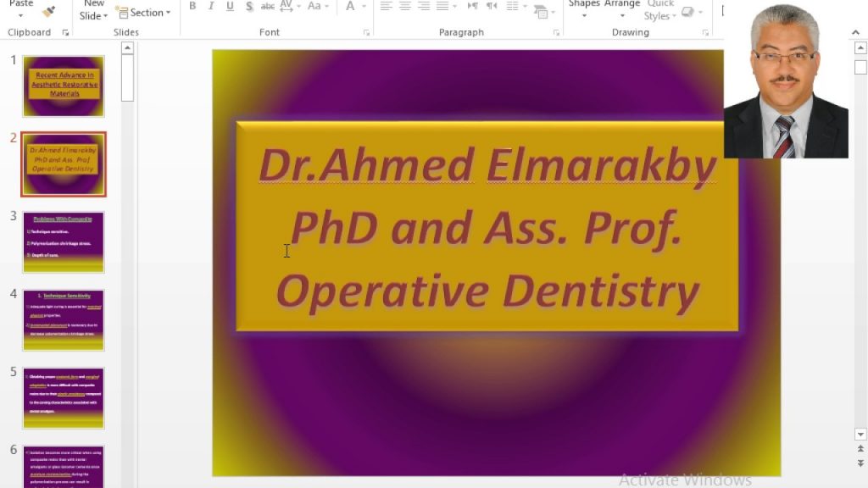868x488 pixels.
Task: Click the main editor scroll-up arrow
Action: (860, 48)
